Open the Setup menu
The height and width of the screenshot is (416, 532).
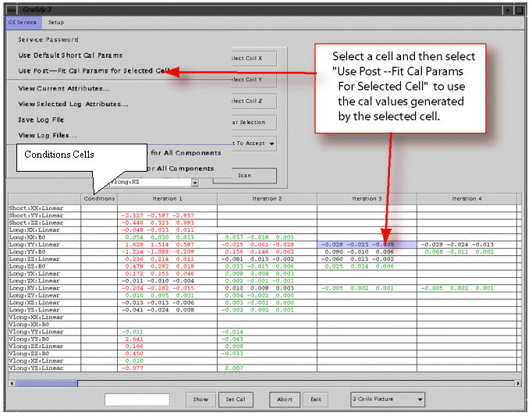[56, 23]
